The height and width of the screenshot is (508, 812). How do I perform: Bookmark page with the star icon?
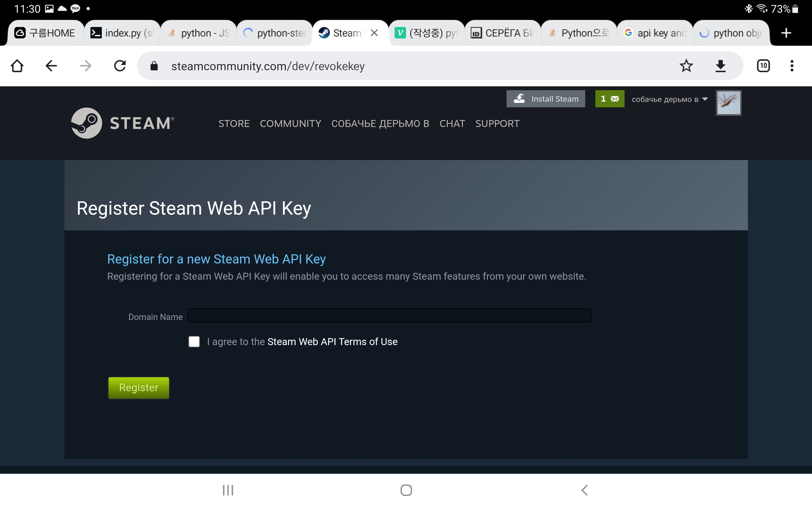click(686, 66)
